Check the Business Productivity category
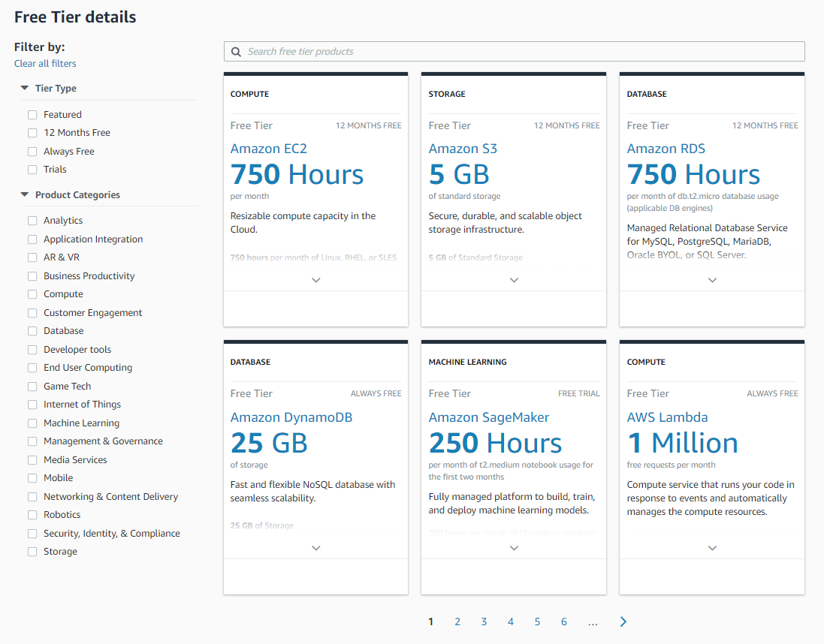This screenshot has height=644, width=824. 32,275
